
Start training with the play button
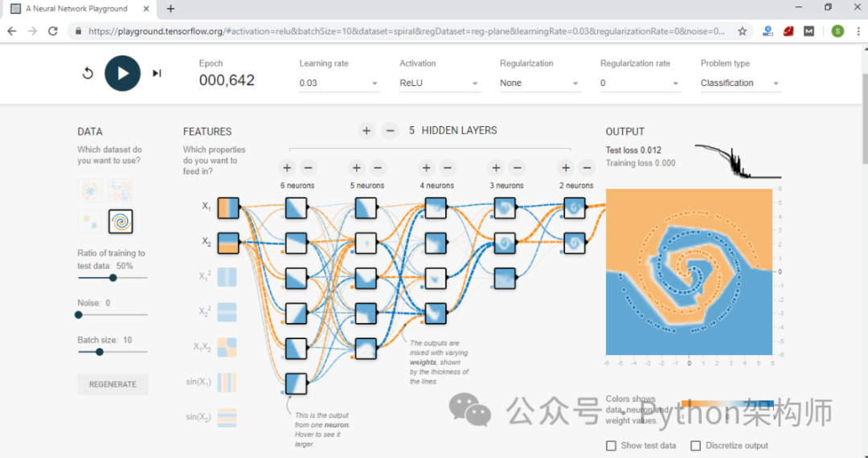pos(122,73)
